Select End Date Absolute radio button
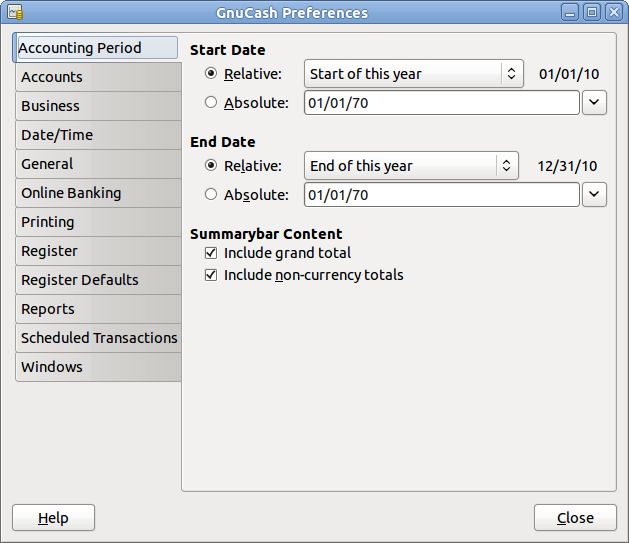629x543 pixels. click(211, 194)
